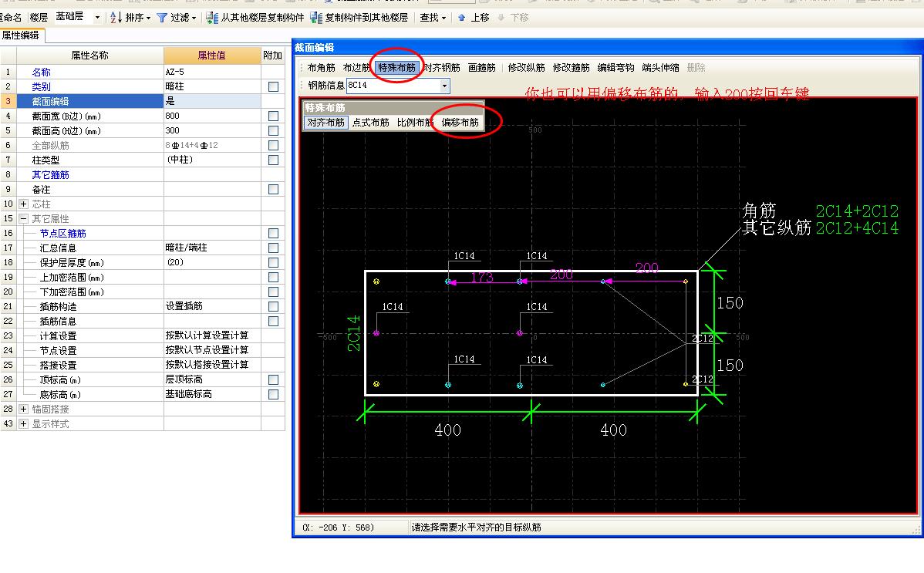
Task: Select the 特殊布筋 tool
Action: (396, 68)
